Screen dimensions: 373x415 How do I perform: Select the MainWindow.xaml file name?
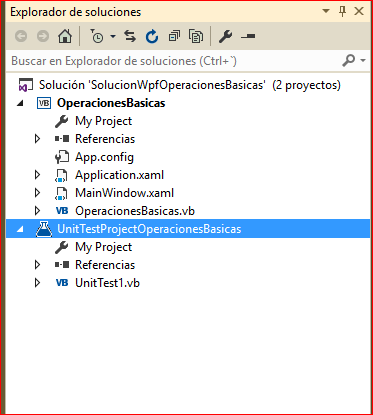point(125,193)
